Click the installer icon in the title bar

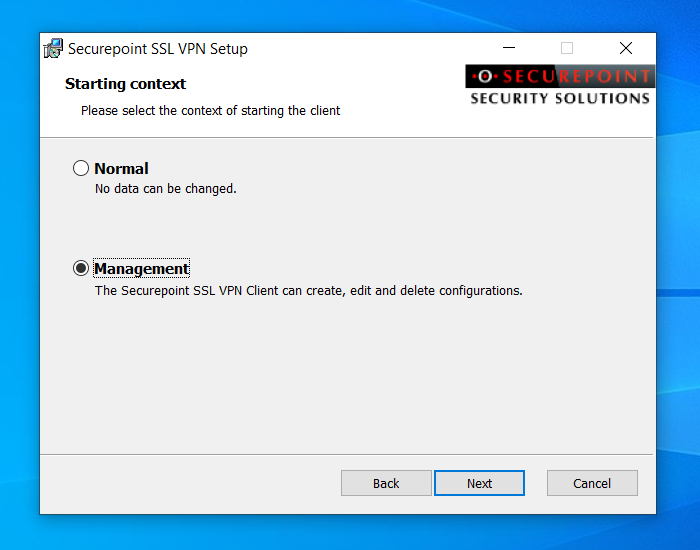point(53,48)
